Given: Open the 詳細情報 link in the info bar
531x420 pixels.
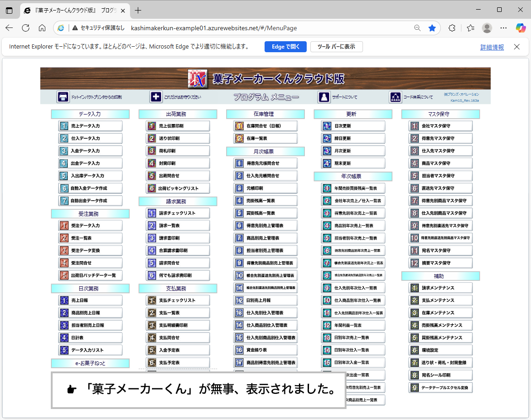Looking at the screenshot, I should 492,47.
